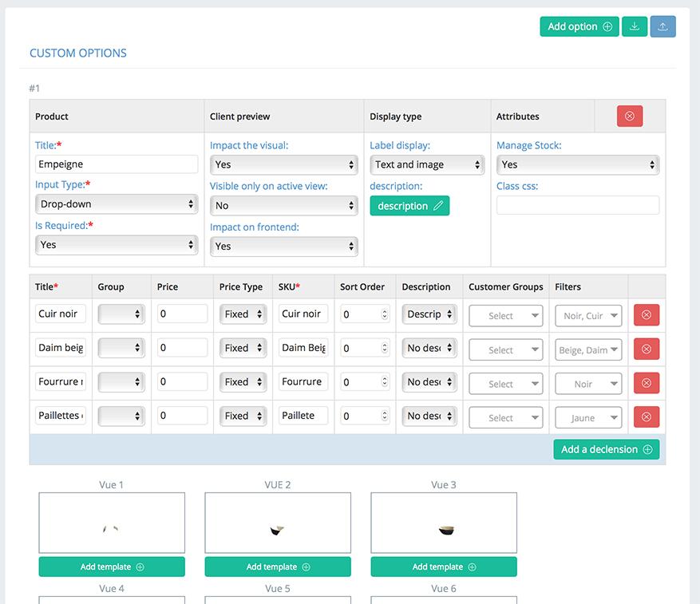Image resolution: width=700 pixels, height=604 pixels.
Task: Open Price Type dropdown for Daim beige
Action: click(243, 348)
